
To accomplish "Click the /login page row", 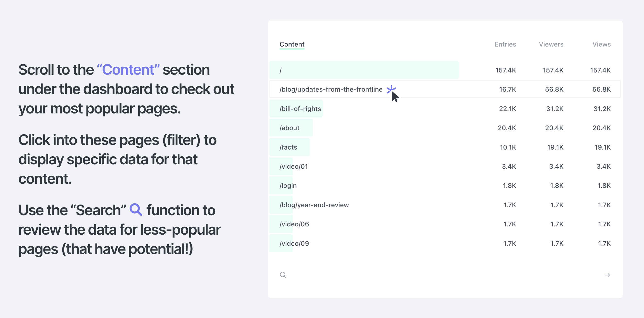I will point(288,186).
